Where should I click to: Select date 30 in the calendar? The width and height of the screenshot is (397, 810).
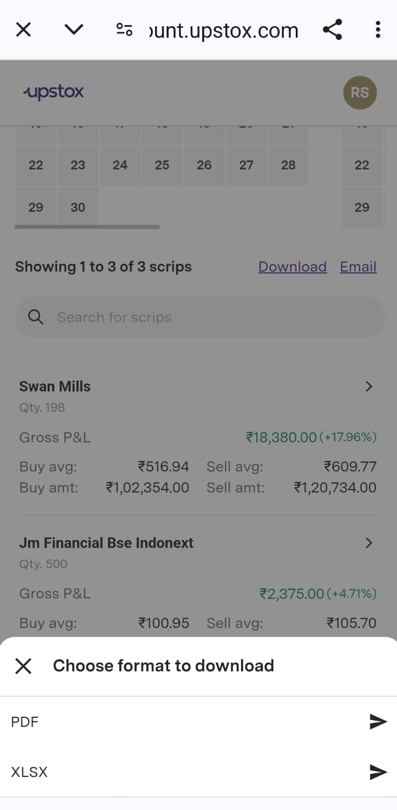coord(78,207)
